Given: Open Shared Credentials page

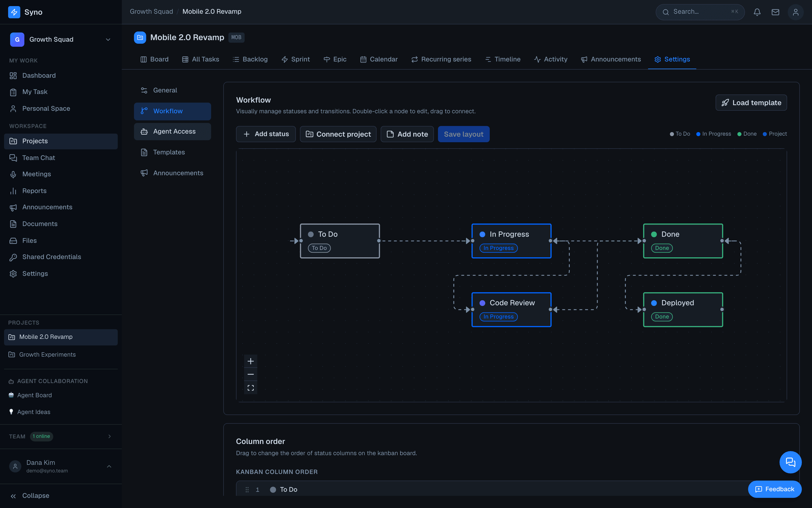Looking at the screenshot, I should 61,257.
